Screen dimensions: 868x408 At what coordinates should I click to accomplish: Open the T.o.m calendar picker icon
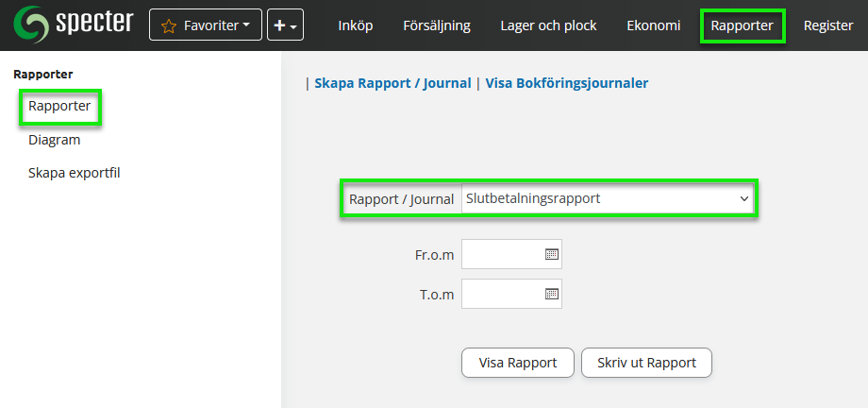click(x=552, y=294)
